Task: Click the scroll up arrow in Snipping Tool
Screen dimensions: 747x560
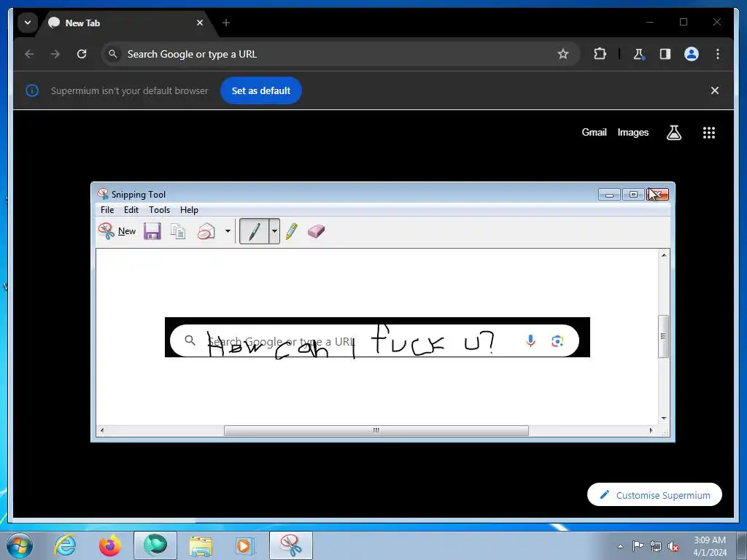Action: (x=664, y=255)
